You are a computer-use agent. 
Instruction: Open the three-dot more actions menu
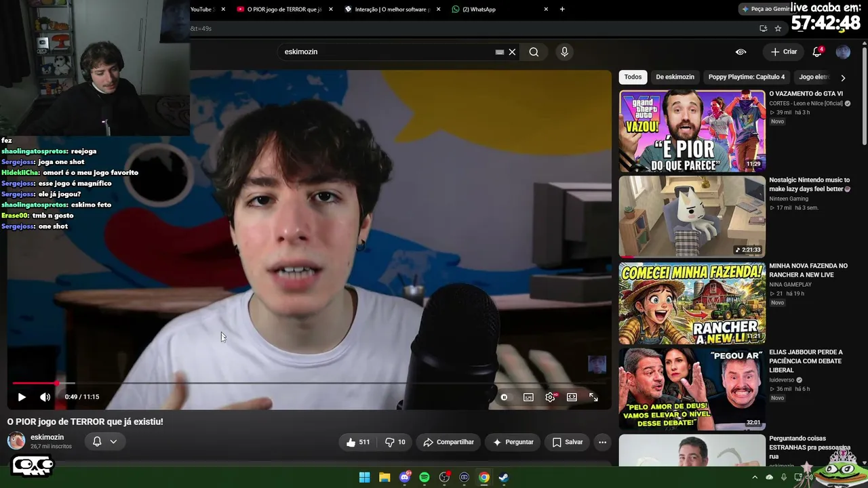point(602,442)
